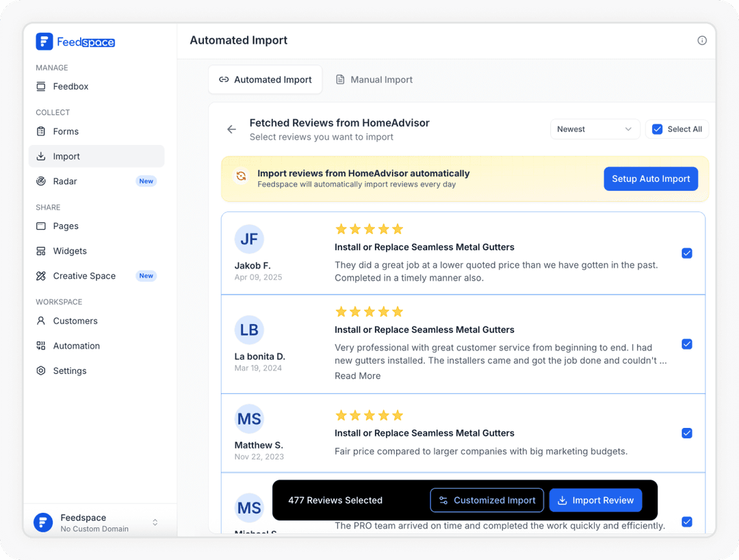Open Settings in the sidebar
Viewport: 739px width, 560px height.
[96, 371]
